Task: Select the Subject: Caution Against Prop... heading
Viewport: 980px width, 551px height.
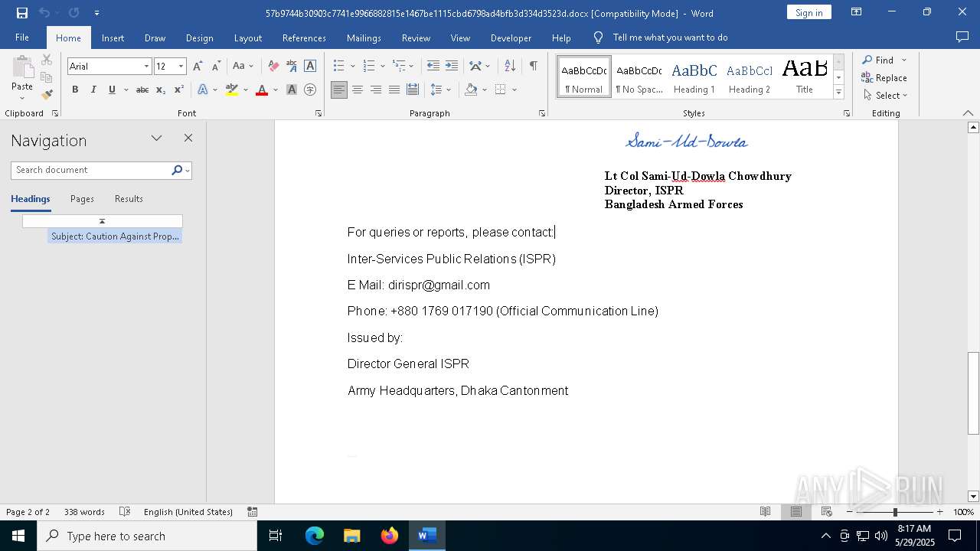Action: tap(115, 236)
